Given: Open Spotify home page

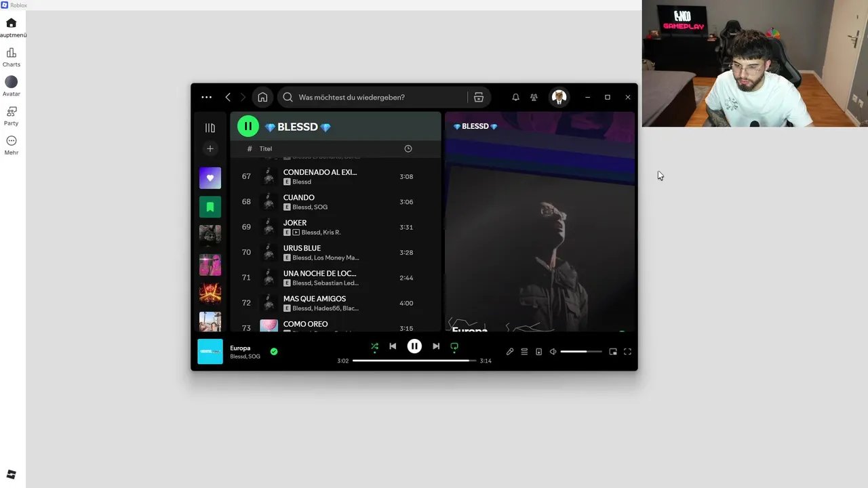Looking at the screenshot, I should 262,97.
